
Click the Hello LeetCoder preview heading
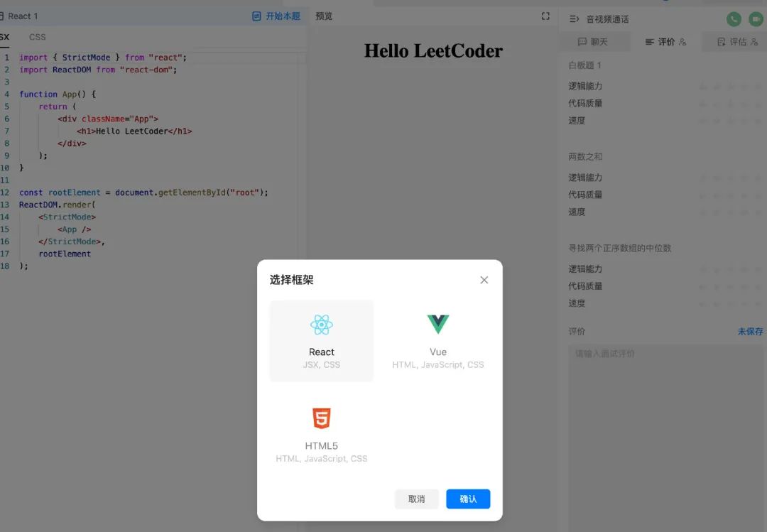[433, 51]
